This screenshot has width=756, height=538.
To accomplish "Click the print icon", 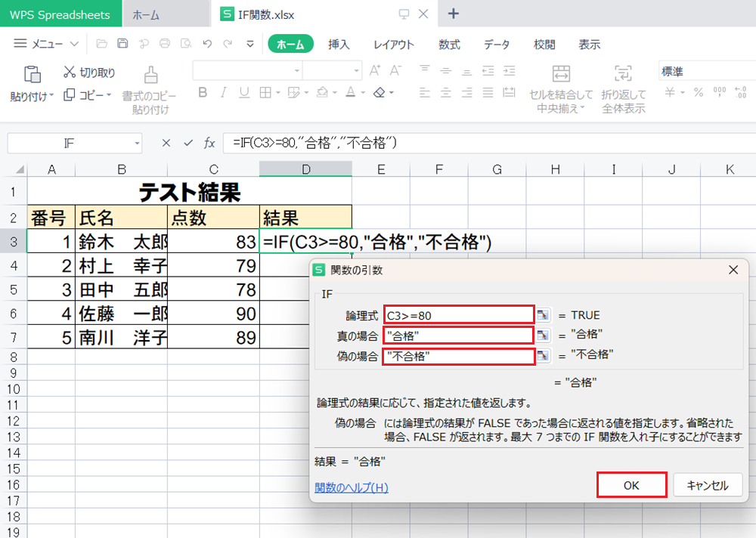I will tap(165, 44).
